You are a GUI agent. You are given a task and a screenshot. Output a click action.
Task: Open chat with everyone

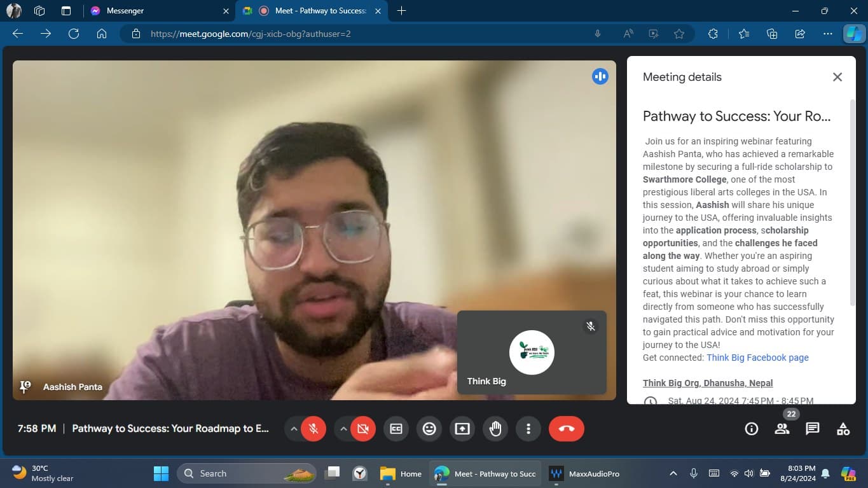pos(813,429)
